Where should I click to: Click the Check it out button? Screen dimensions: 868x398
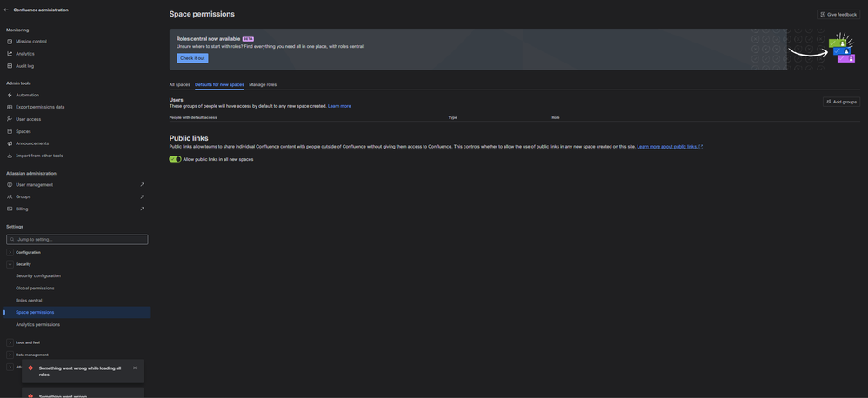pyautogui.click(x=192, y=58)
